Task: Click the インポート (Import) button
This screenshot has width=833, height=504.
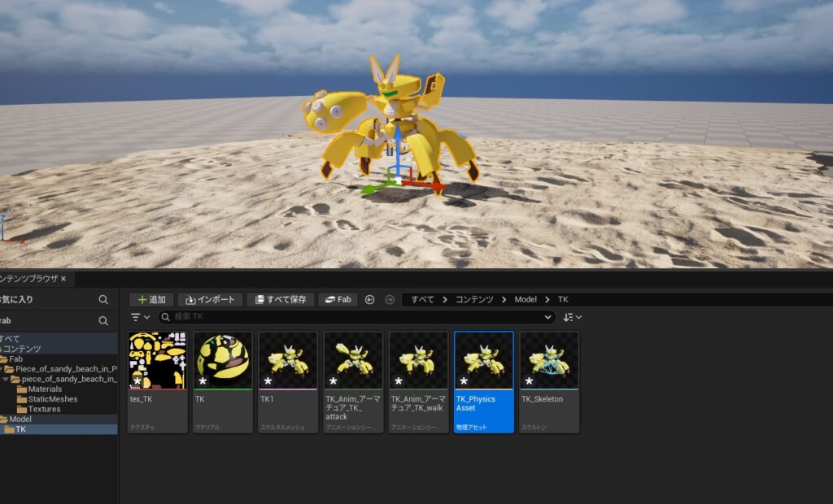Action: tap(210, 299)
